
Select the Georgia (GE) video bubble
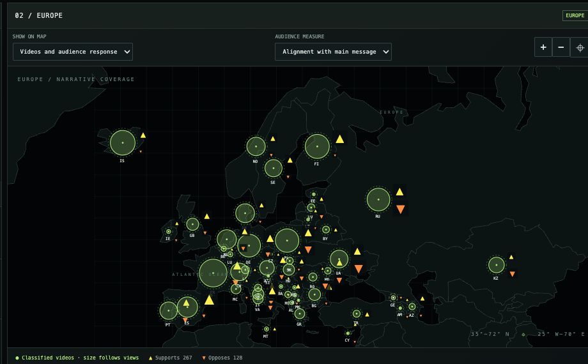tap(393, 298)
